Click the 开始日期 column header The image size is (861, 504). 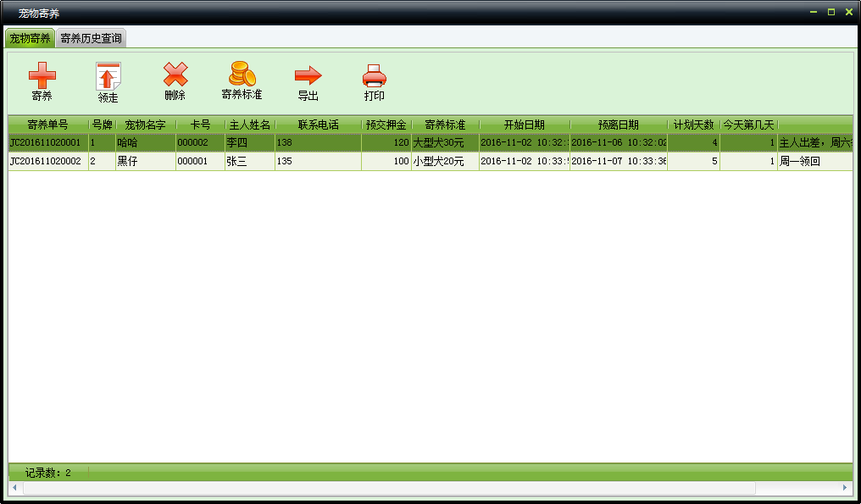tap(524, 125)
